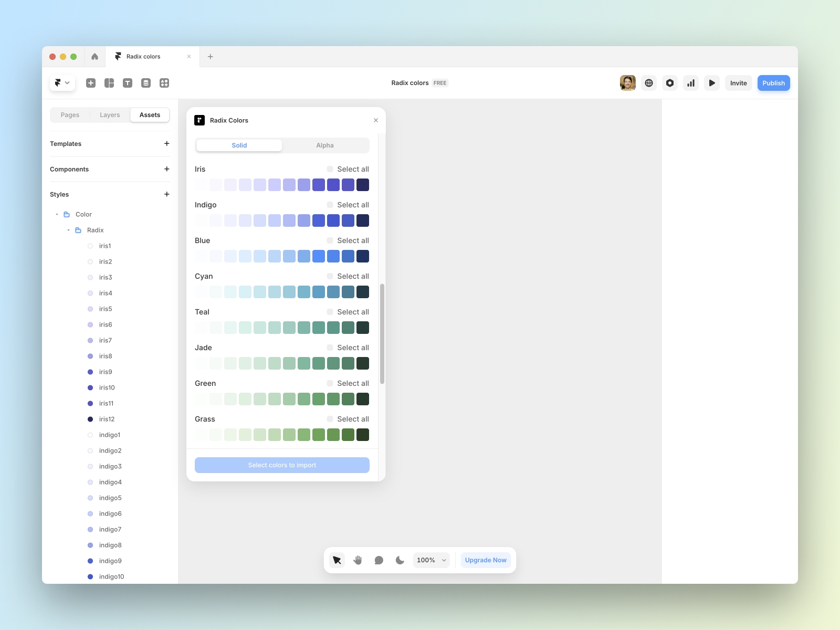Preview the site with the play icon
The width and height of the screenshot is (840, 630).
point(711,83)
